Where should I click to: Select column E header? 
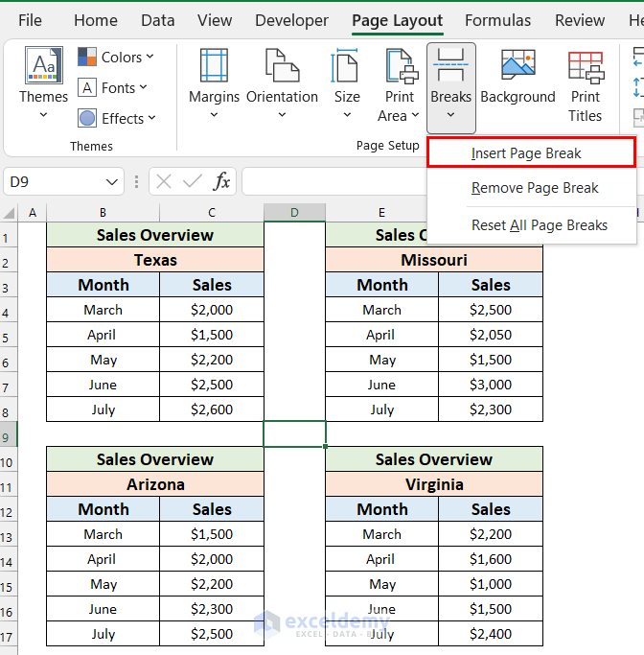point(381,213)
